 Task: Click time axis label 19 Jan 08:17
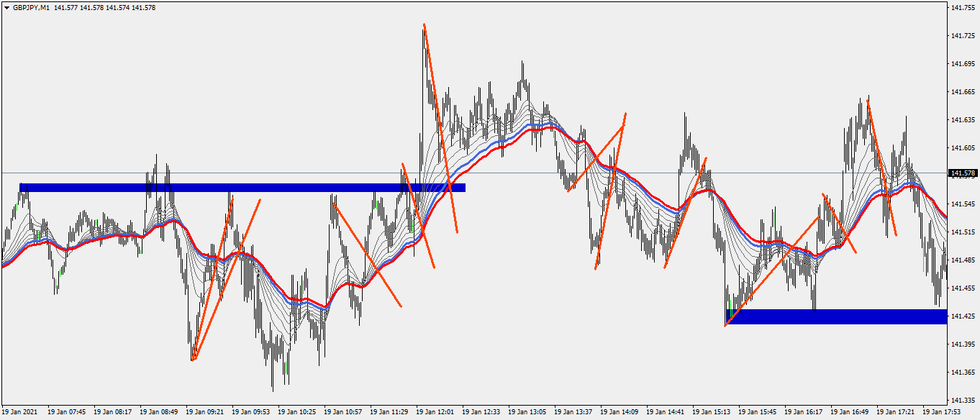tap(113, 412)
